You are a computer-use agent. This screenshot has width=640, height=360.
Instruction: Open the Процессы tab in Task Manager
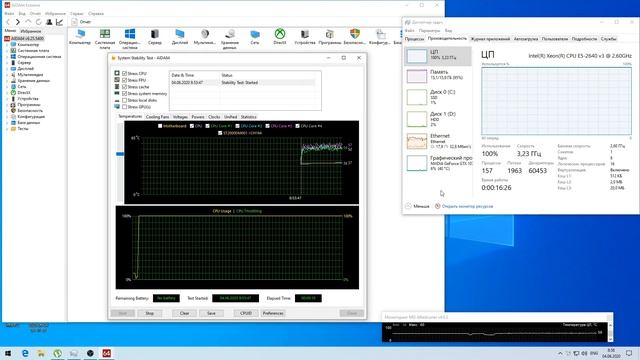coord(414,39)
